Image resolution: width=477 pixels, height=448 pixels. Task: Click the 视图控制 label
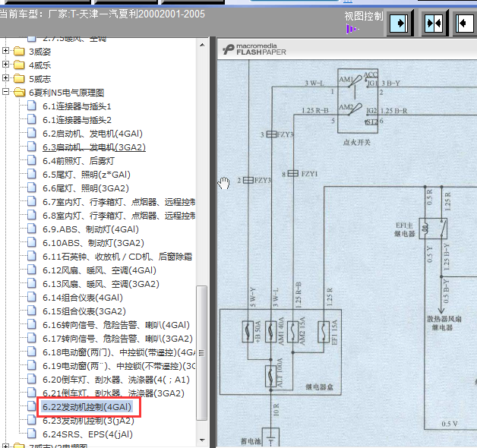tap(364, 16)
